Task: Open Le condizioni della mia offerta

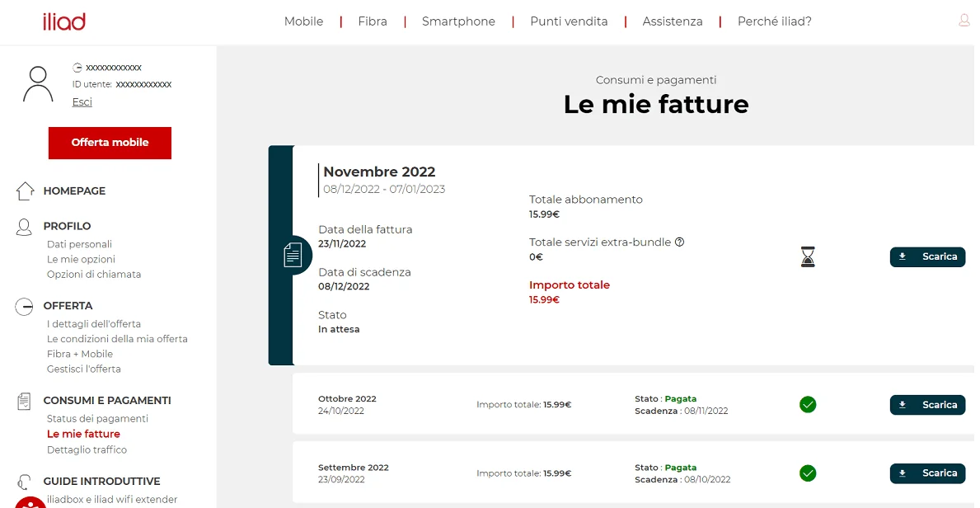Action: tap(118, 339)
